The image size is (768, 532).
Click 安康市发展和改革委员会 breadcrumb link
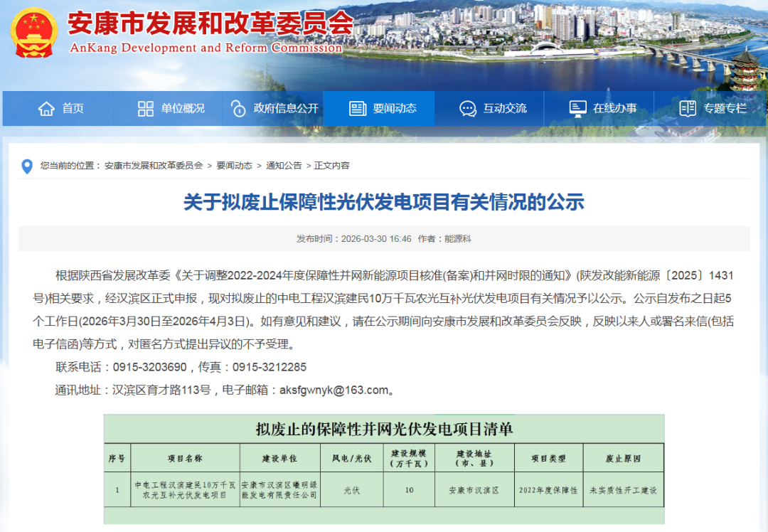[154, 166]
